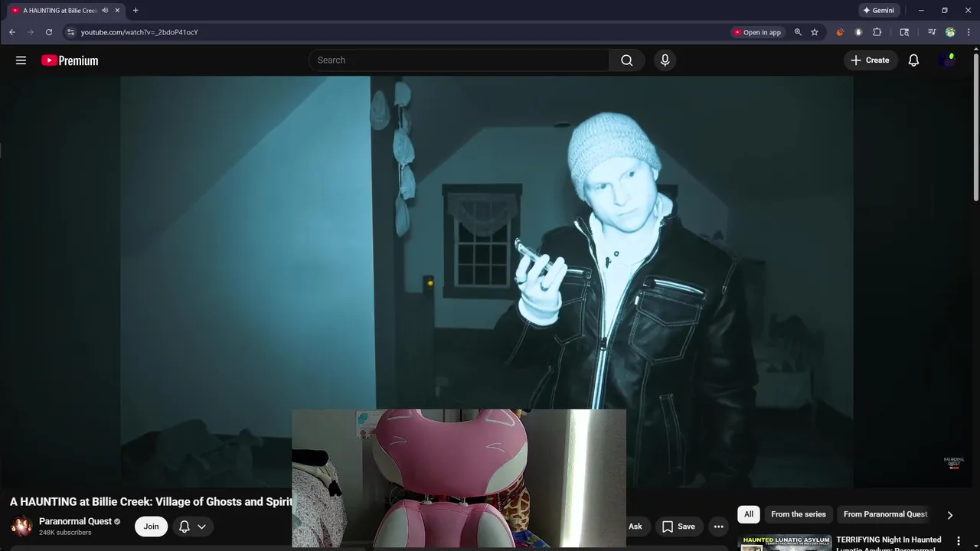The width and height of the screenshot is (980, 551).
Task: Click the 248K subscribers text
Action: pos(65,533)
